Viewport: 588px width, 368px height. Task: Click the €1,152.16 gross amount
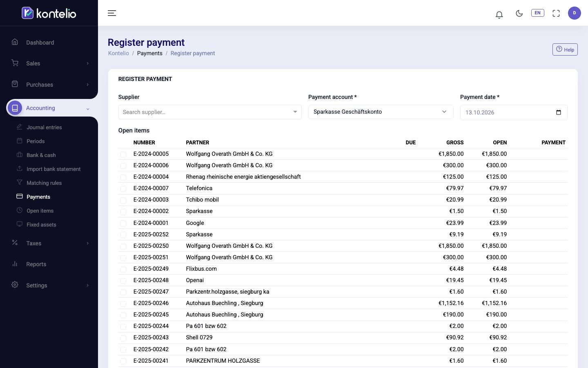pyautogui.click(x=451, y=303)
